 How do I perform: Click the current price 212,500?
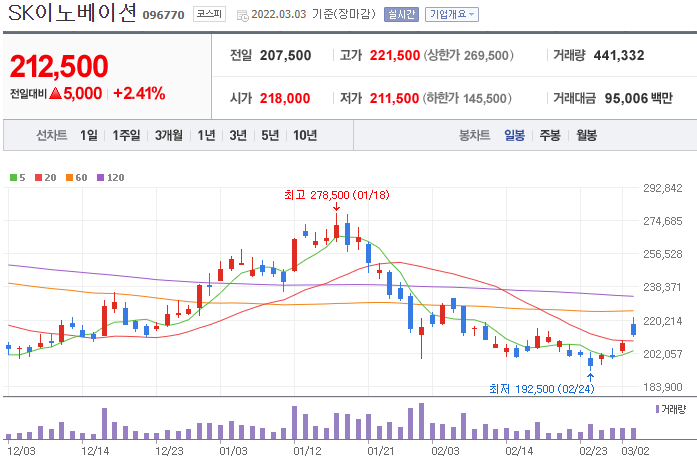coord(59,66)
